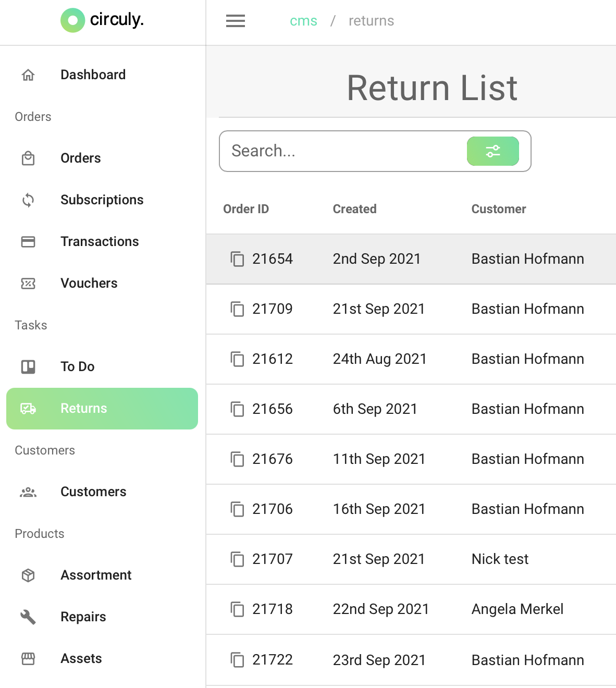616x688 pixels.
Task: Select order number 21654
Action: (x=273, y=259)
